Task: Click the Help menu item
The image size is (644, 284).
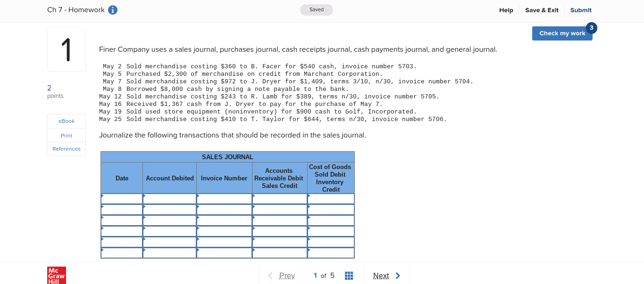Action: (506, 10)
